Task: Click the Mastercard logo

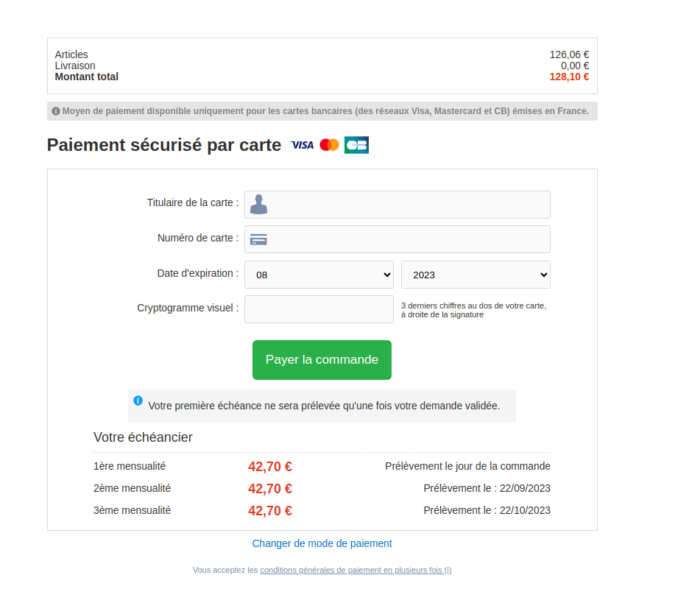Action: click(329, 145)
